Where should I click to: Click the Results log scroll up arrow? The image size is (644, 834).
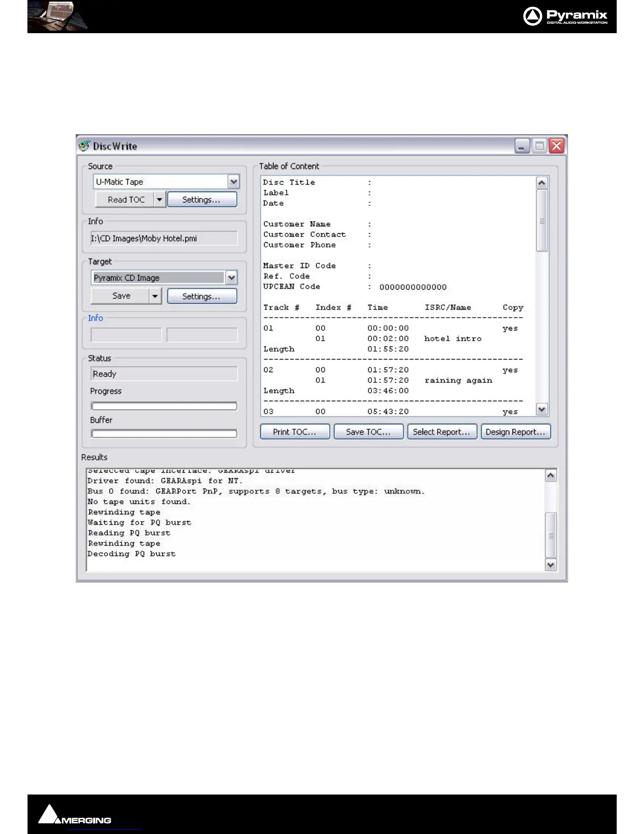[x=550, y=476]
